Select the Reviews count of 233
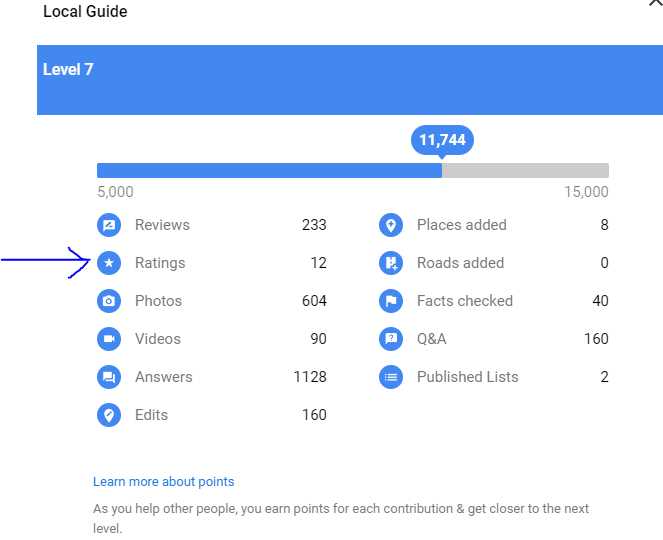663x540 pixels. click(x=314, y=225)
